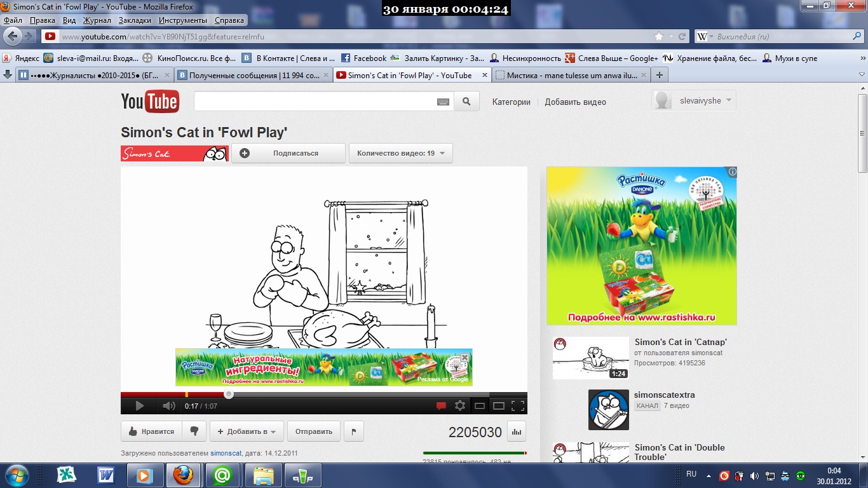868x488 pixels.
Task: Open the on-screen keyboard icon in search
Action: click(443, 102)
